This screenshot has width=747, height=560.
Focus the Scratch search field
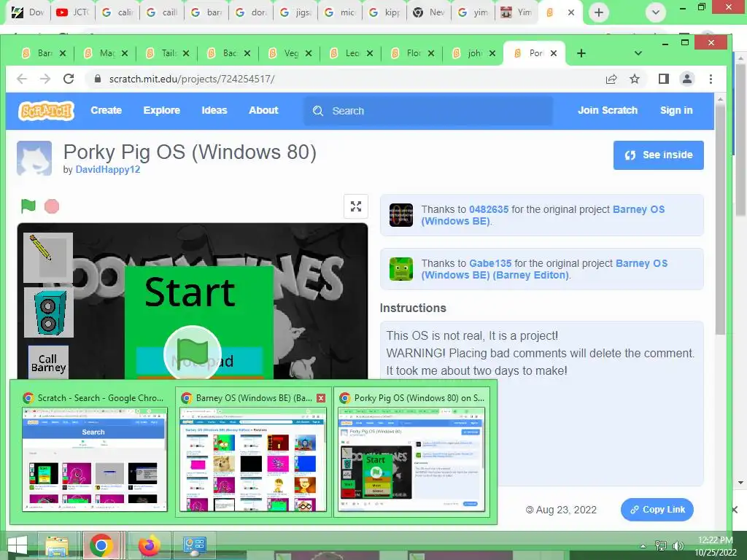[428, 111]
